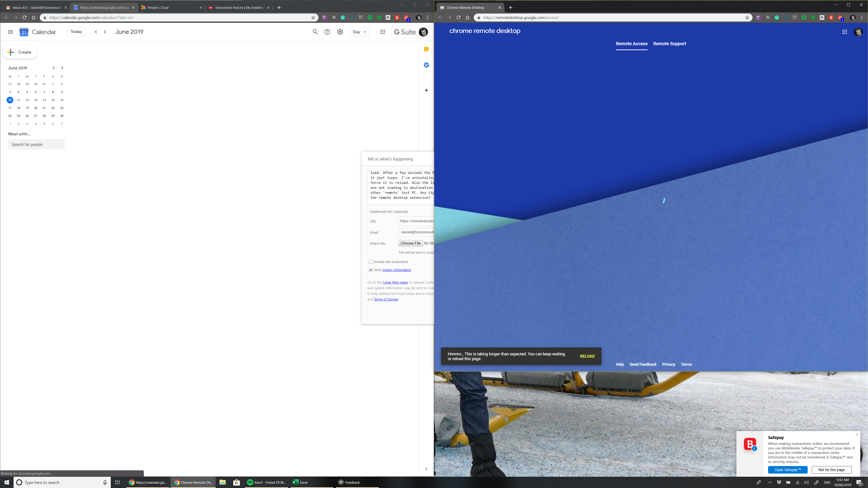
Task: Expand the Day view dropdown in Calendar
Action: [358, 32]
